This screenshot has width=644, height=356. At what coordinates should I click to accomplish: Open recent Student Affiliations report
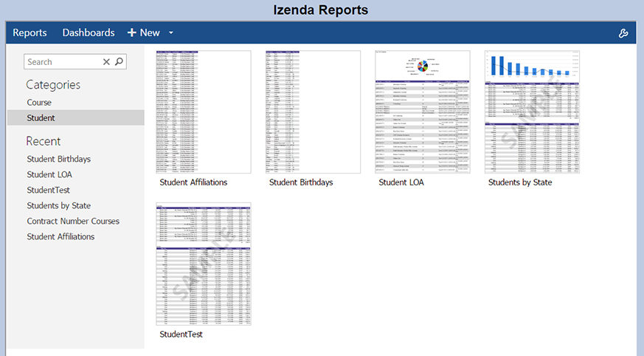pyautogui.click(x=60, y=237)
